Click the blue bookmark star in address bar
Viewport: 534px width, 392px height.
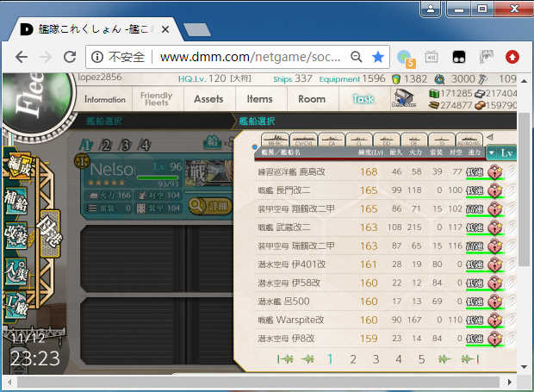378,57
